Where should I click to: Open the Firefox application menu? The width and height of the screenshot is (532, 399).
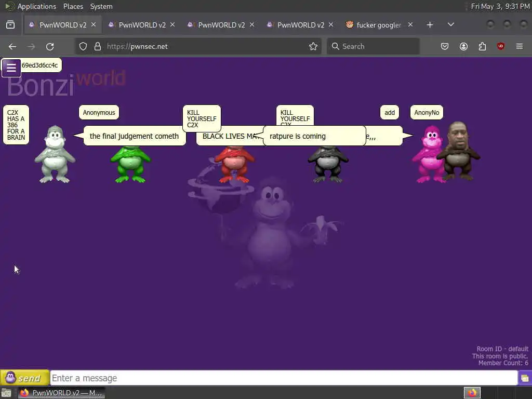click(x=520, y=46)
